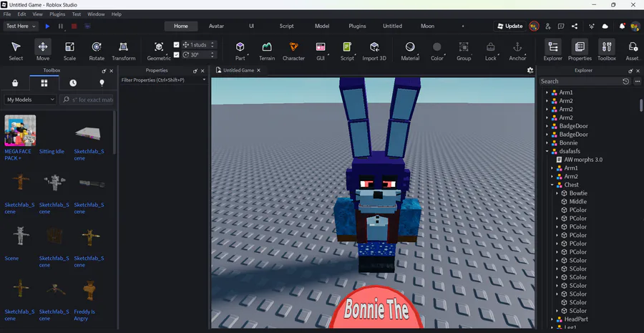
Task: Open the Geometric mode tool
Action: click(x=159, y=51)
